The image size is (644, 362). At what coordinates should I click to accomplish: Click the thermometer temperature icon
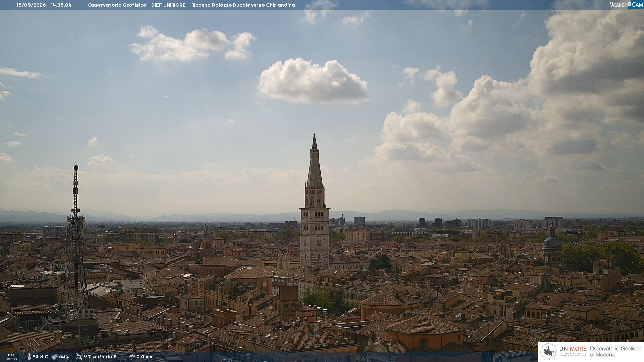tap(29, 357)
